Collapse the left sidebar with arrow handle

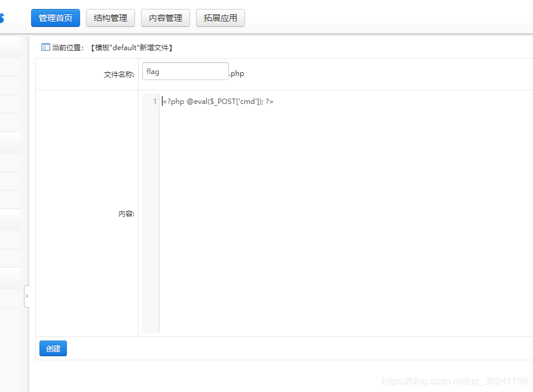pos(27,296)
